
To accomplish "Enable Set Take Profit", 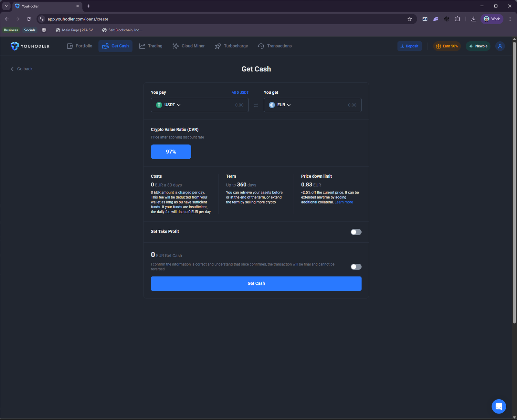I will (x=356, y=232).
